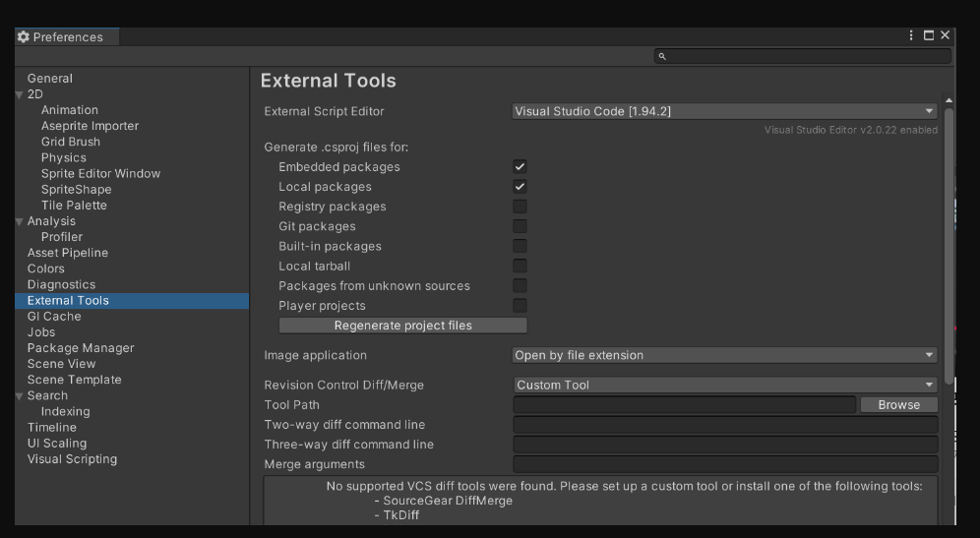Click the Preferences tab label
The width and height of the screenshot is (980, 538).
(68, 36)
